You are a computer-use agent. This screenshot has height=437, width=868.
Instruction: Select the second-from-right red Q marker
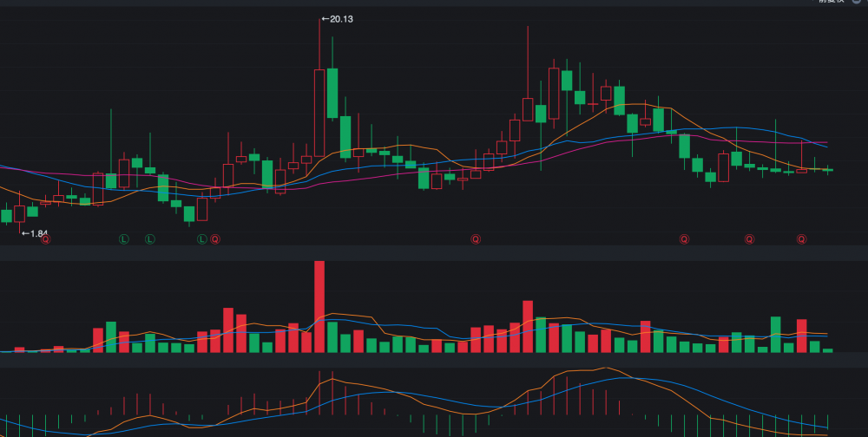750,238
